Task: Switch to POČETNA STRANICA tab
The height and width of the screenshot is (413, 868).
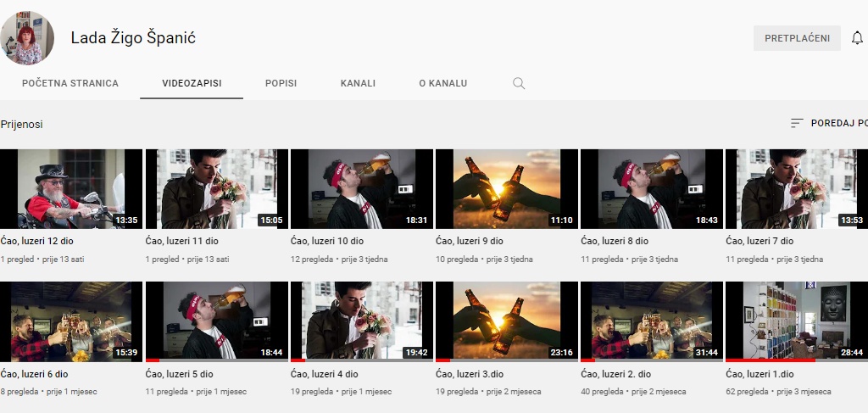Action: [x=70, y=83]
